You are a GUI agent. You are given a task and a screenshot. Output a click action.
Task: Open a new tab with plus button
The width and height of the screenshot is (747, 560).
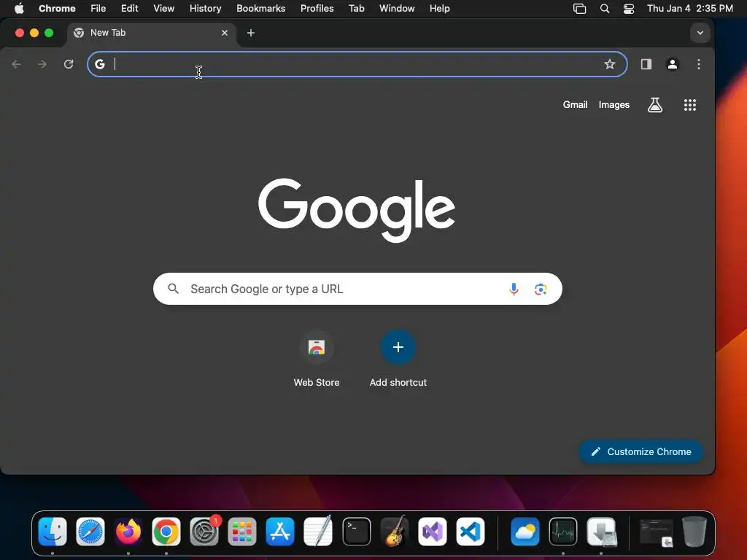pos(251,33)
